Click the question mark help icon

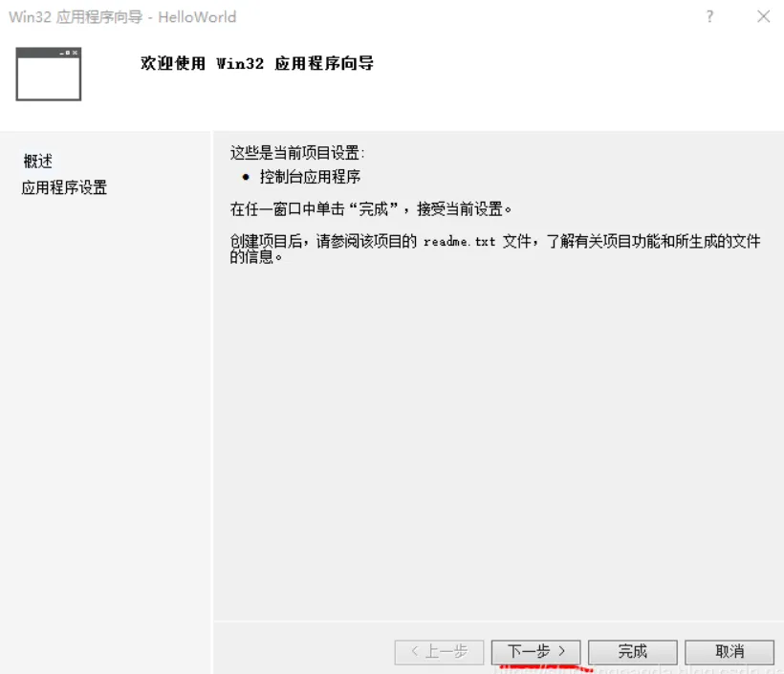[x=710, y=16]
